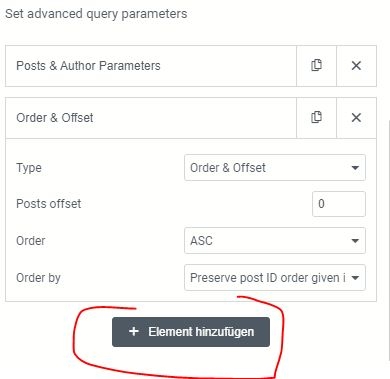Duplicate the Order & Offset item
Viewport: 390px width, 379px height.
point(316,118)
